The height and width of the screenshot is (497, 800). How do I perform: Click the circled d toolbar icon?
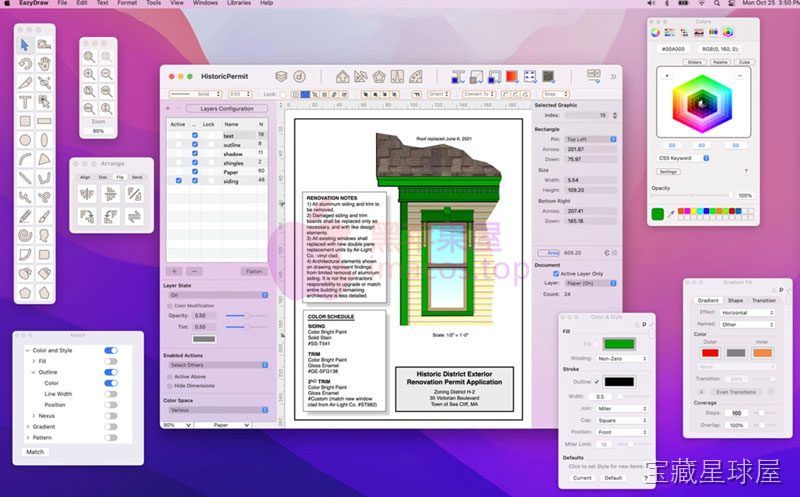pos(299,77)
